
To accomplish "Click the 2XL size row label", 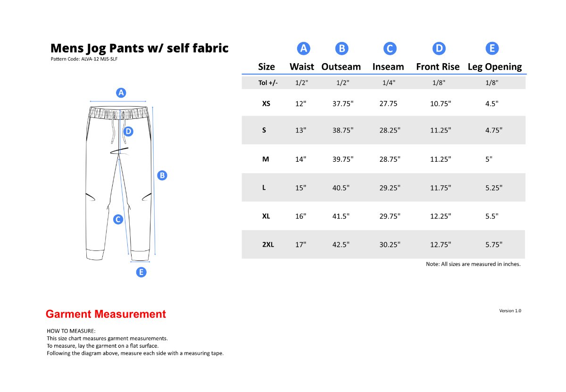I will pyautogui.click(x=268, y=245).
